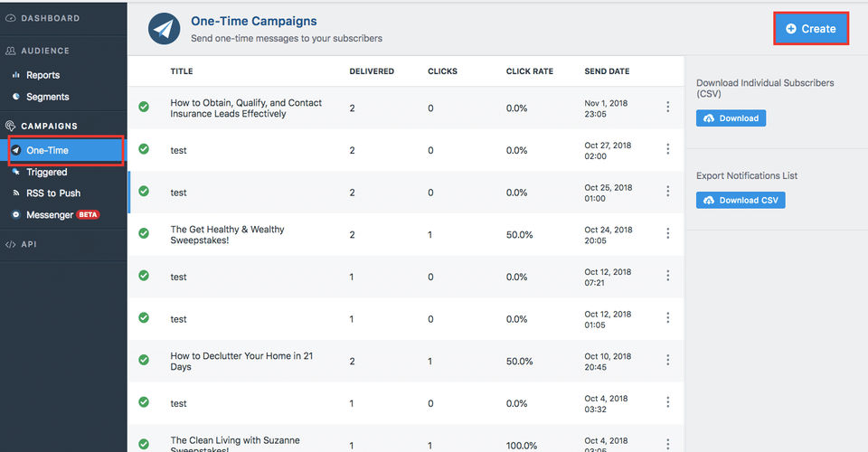The image size is (868, 452).
Task: Open three-dot menu for Oct 27 test campaign
Action: [x=668, y=149]
